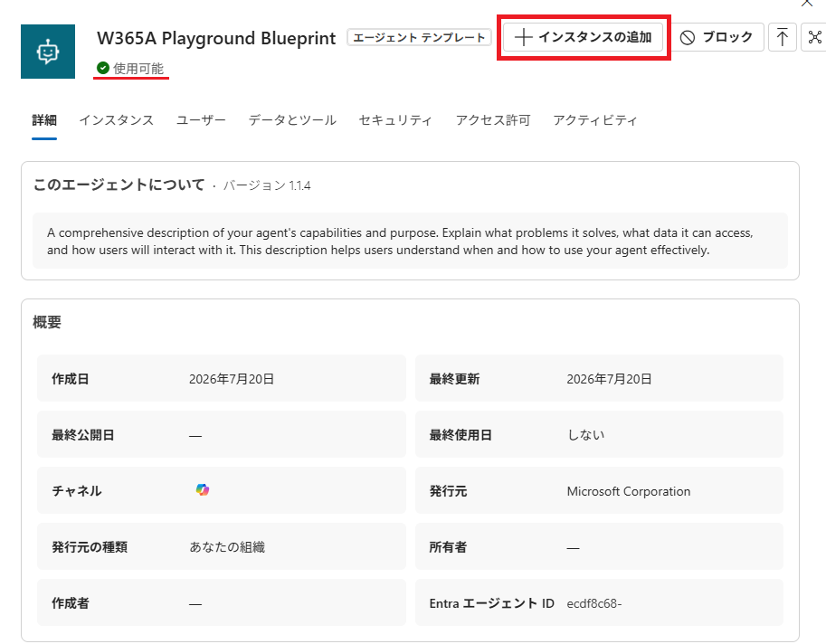Click the あなたの組織 value

point(227,547)
